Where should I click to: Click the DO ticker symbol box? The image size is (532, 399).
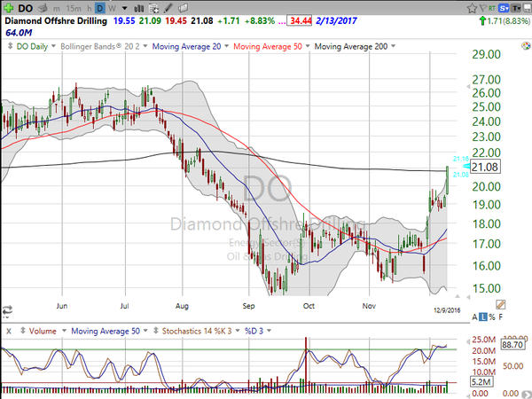click(25, 8)
